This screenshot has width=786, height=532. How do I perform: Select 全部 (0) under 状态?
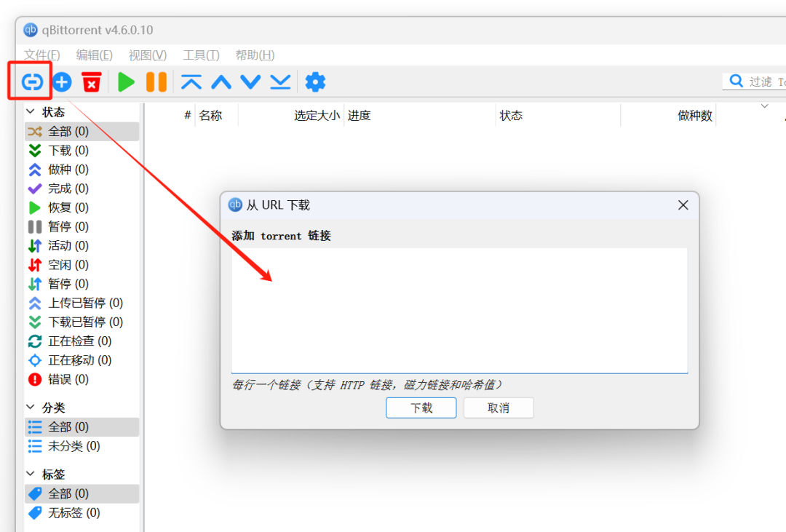[x=82, y=132]
